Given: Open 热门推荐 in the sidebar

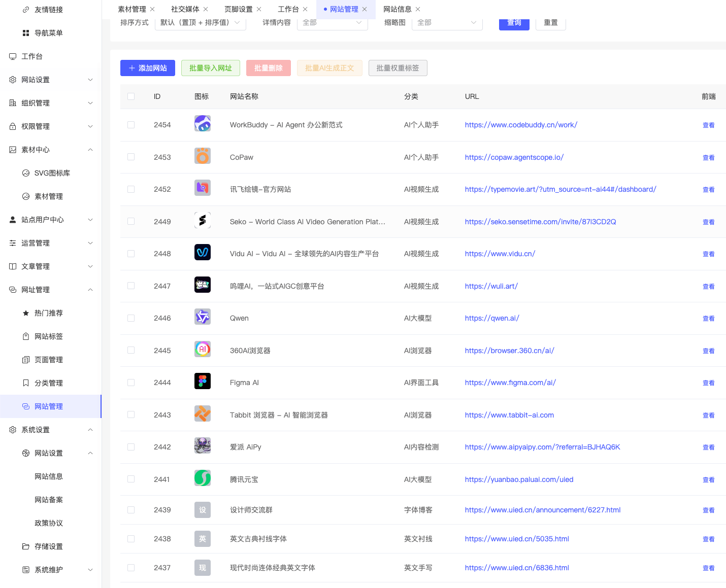Looking at the screenshot, I should tap(51, 313).
